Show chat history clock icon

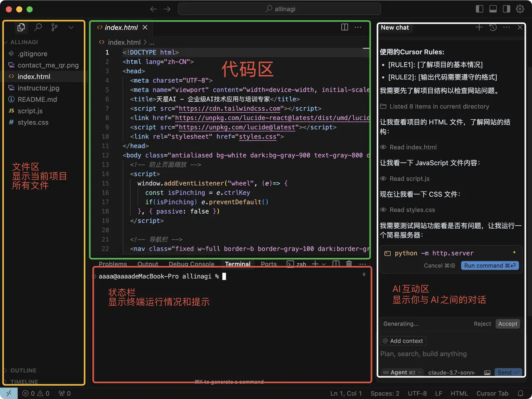493,27
